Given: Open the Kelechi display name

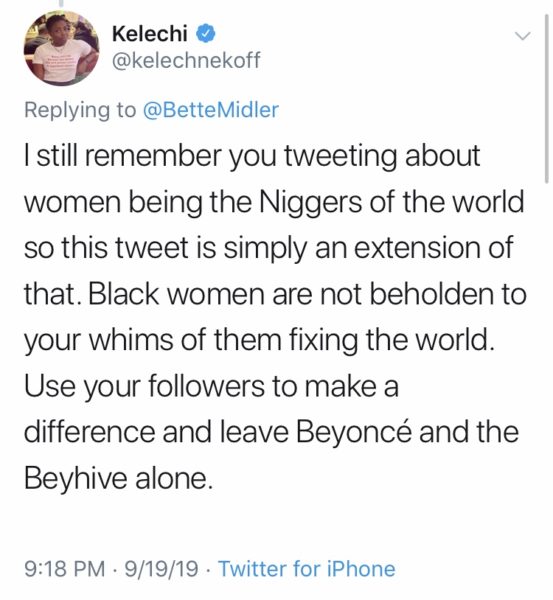Looking at the screenshot, I should (150, 34).
